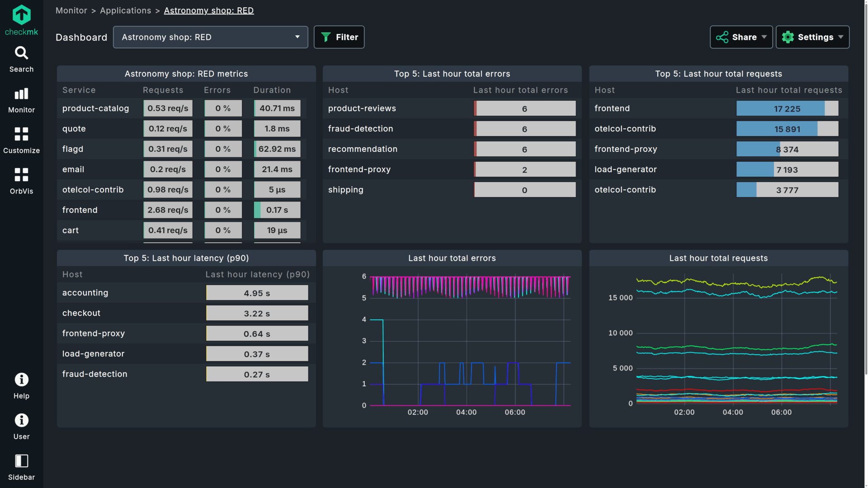Navigate to Applications via the breadcrumb
This screenshot has width=868, height=488.
coord(125,10)
